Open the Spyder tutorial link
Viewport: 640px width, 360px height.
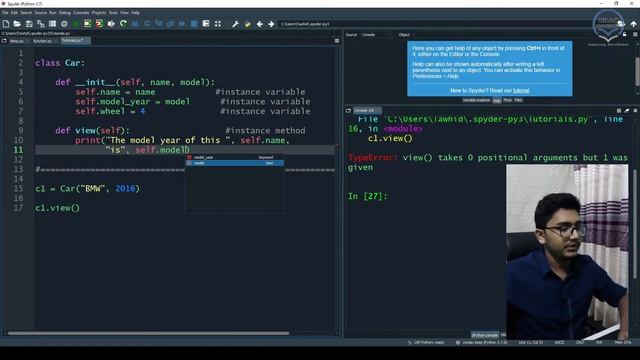pos(521,91)
